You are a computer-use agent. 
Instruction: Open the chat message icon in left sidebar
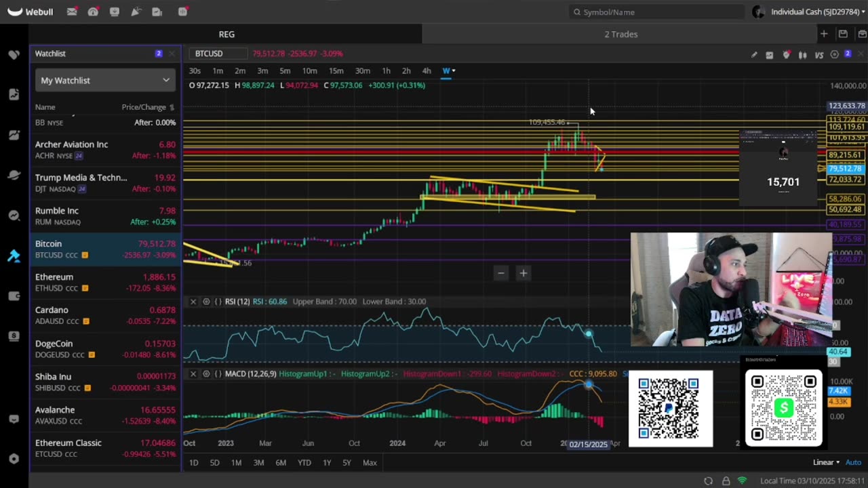pyautogui.click(x=14, y=420)
